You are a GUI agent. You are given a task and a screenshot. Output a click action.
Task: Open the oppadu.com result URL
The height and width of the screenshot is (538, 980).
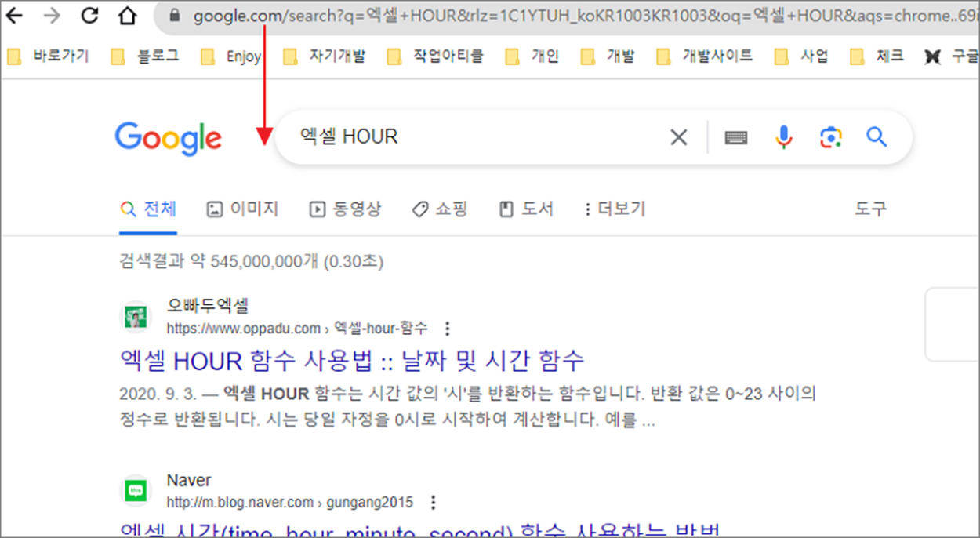pyautogui.click(x=298, y=328)
